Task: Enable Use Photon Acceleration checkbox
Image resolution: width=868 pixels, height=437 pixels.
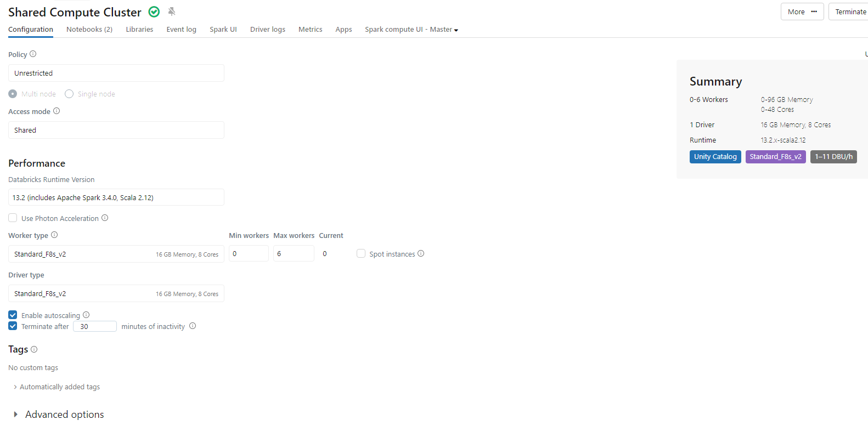Action: point(13,218)
